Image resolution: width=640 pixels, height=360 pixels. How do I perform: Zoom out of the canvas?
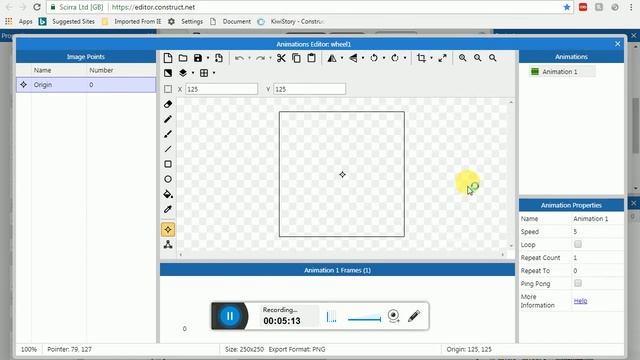(x=478, y=58)
